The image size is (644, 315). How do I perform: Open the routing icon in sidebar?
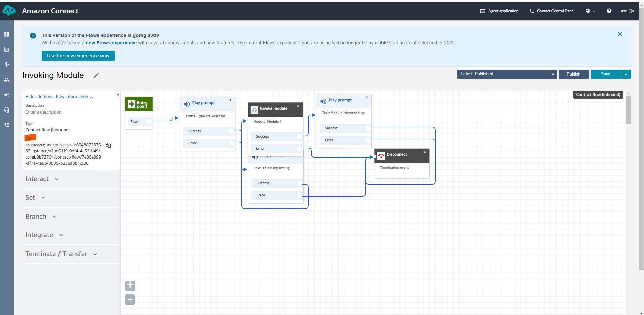(7, 64)
